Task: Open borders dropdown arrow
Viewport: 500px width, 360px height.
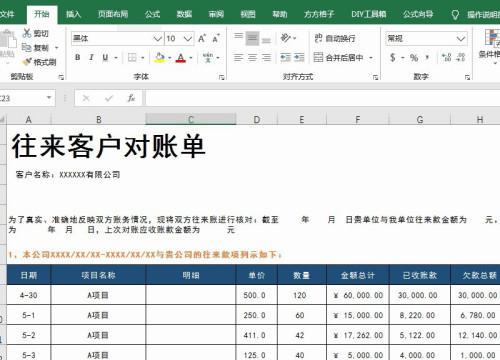Action: (143, 58)
